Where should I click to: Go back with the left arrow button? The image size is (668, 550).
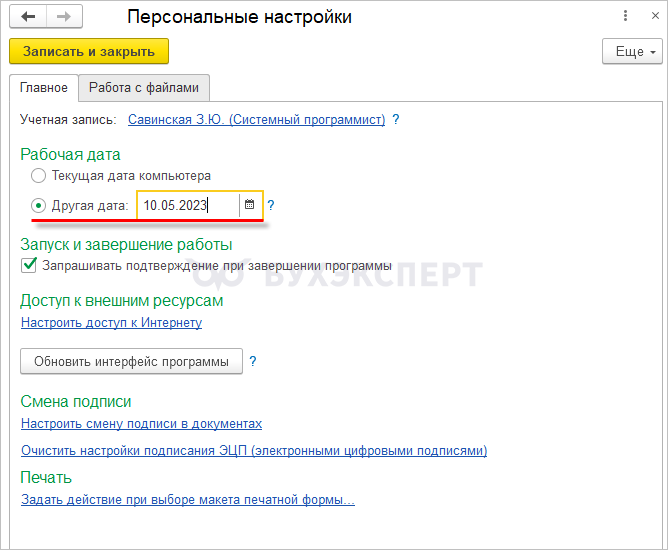point(28,17)
